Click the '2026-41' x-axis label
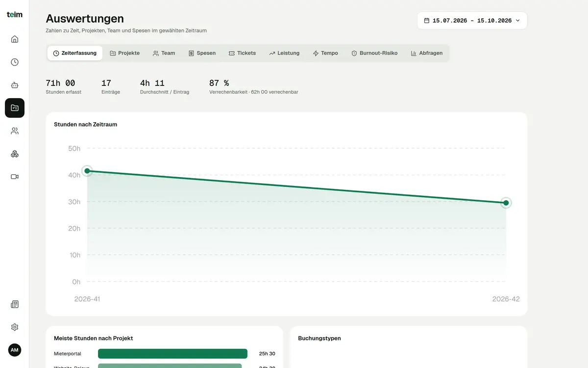 coord(87,299)
